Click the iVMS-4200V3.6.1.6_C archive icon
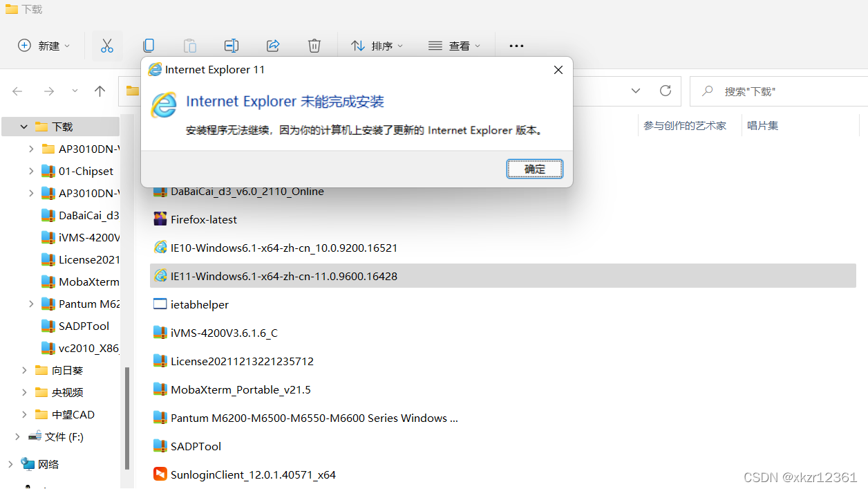Image resolution: width=868 pixels, height=489 pixels. (160, 333)
